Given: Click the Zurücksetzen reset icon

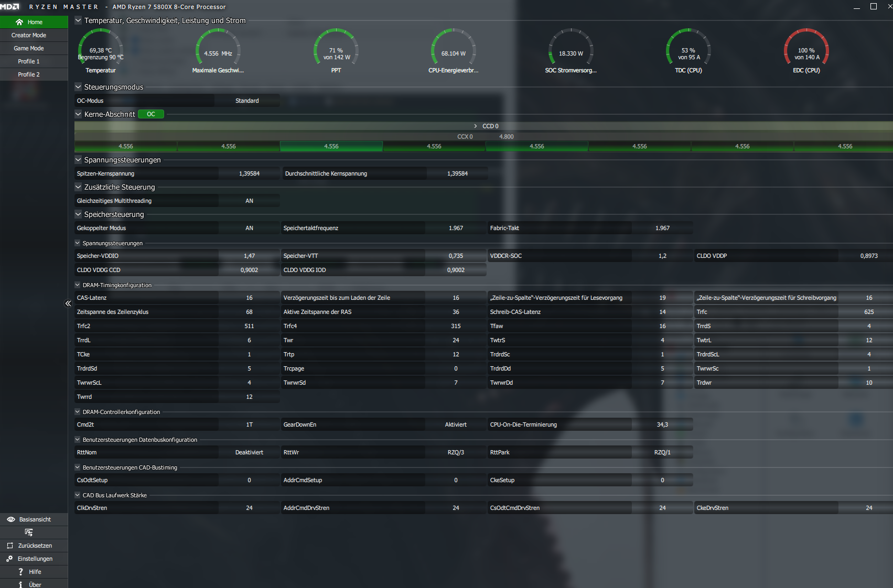Looking at the screenshot, I should 10,546.
